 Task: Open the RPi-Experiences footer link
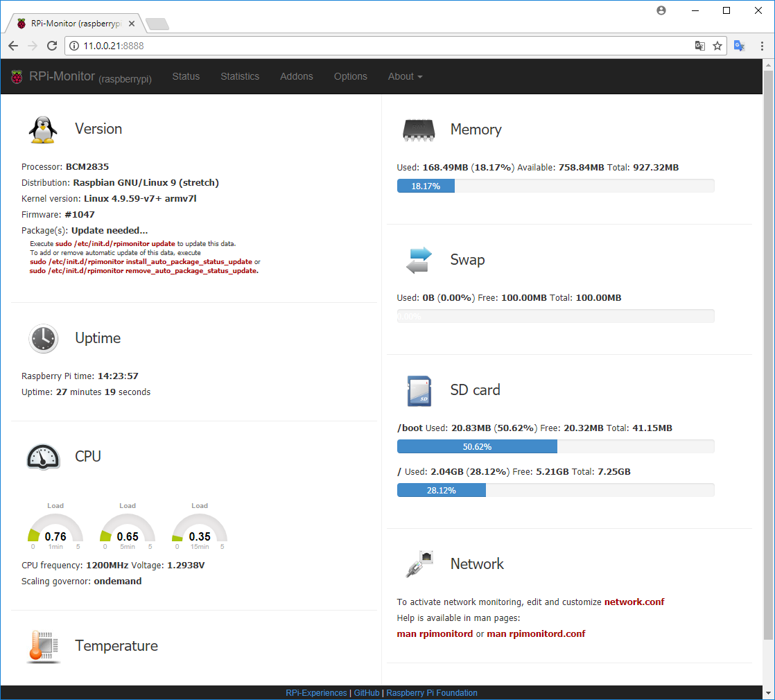(x=316, y=693)
